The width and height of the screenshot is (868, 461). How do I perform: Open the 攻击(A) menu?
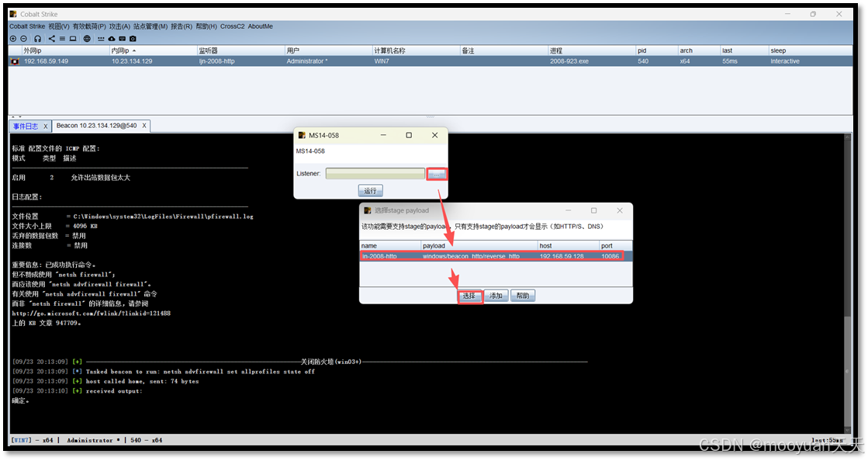[119, 26]
